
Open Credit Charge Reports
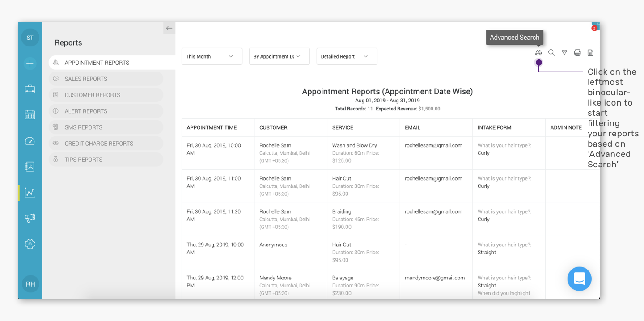[106, 144]
